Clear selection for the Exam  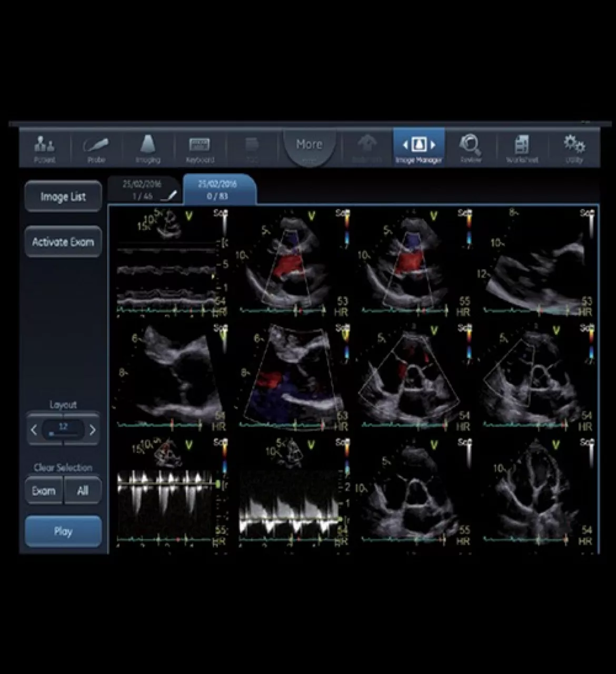click(44, 491)
